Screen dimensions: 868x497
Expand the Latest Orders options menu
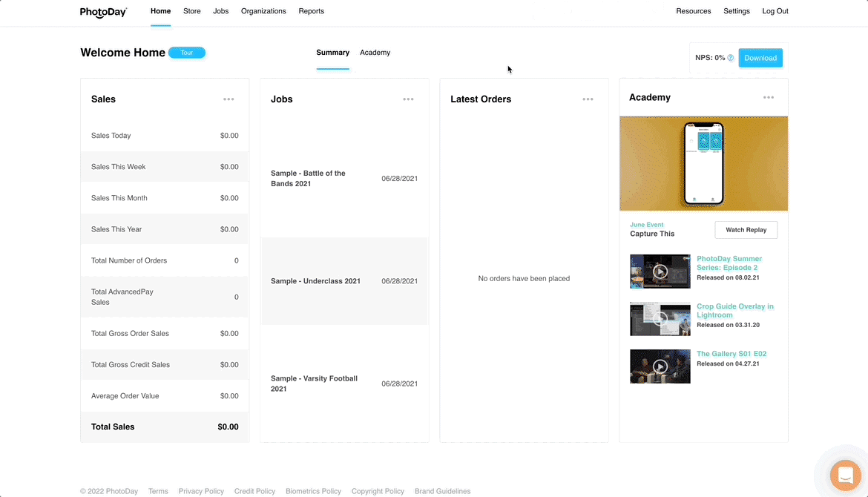pyautogui.click(x=588, y=99)
